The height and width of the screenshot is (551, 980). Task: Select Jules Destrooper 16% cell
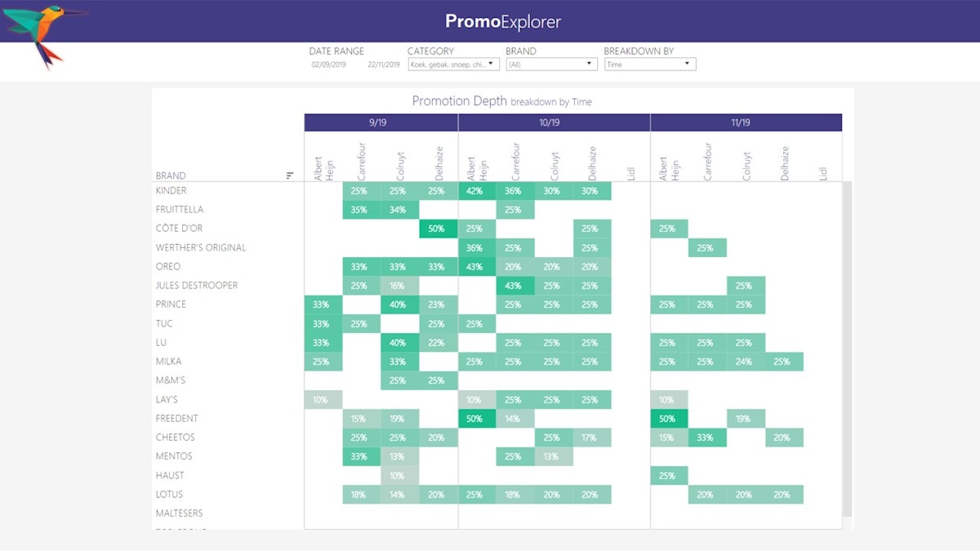click(x=399, y=286)
